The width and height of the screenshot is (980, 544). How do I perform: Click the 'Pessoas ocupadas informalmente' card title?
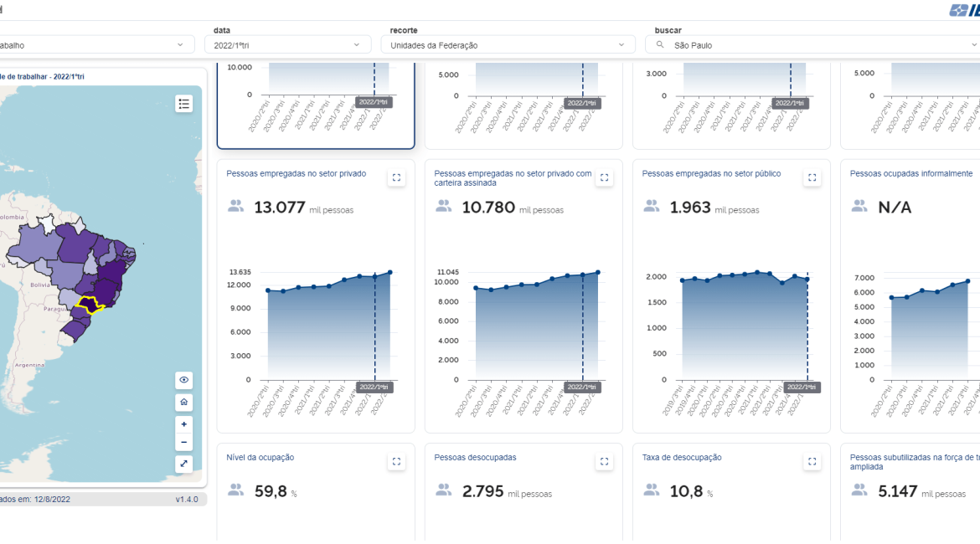point(910,174)
